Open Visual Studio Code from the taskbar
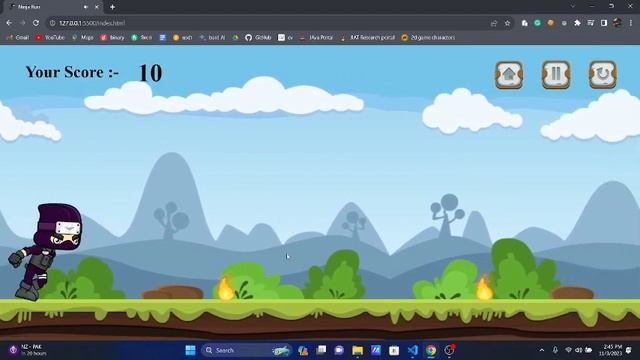640x360 pixels. coord(413,350)
